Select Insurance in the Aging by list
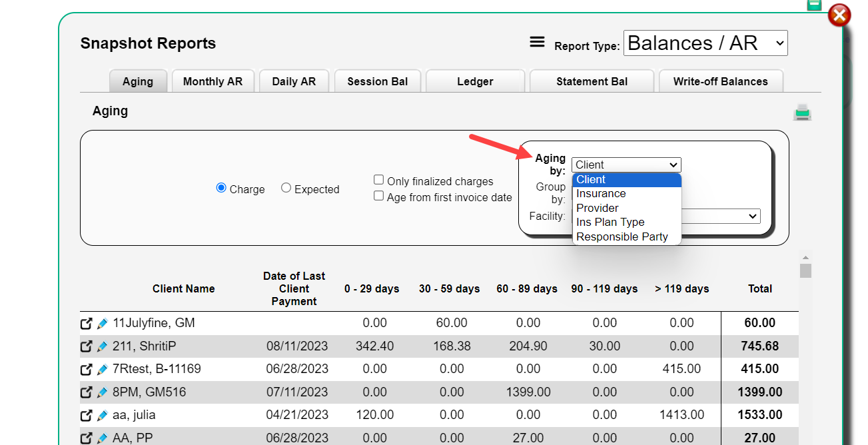This screenshot has width=868, height=445. click(601, 193)
